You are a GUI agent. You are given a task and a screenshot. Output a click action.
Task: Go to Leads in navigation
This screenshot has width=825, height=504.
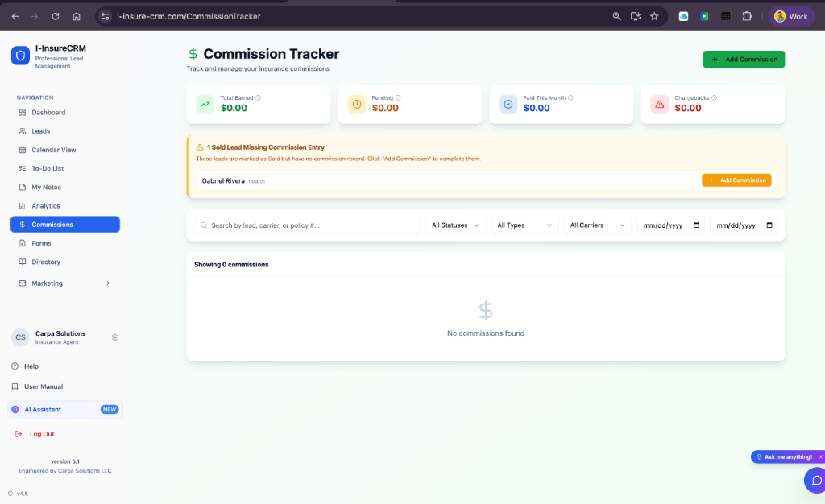tap(64, 131)
